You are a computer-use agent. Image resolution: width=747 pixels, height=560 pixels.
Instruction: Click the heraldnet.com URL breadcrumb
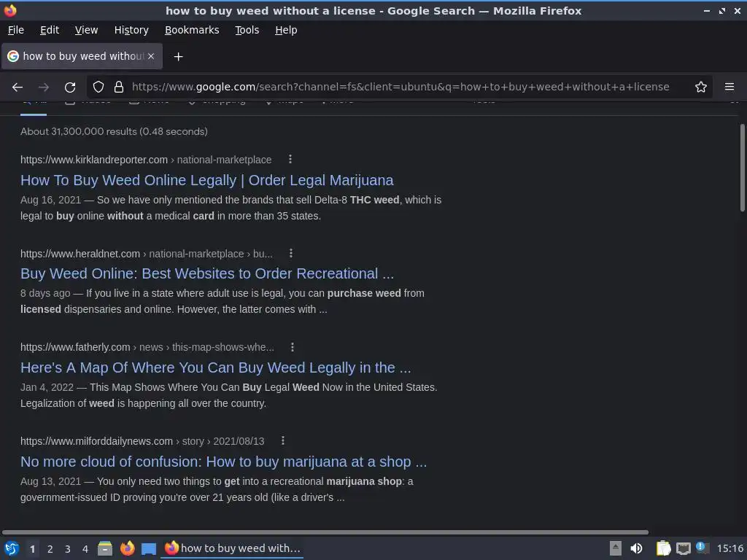pos(146,254)
